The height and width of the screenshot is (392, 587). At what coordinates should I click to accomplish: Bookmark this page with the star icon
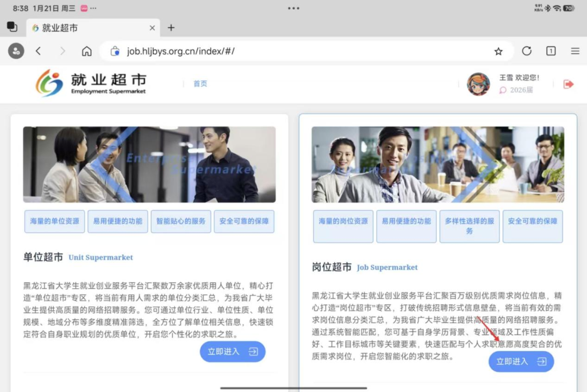coord(498,51)
